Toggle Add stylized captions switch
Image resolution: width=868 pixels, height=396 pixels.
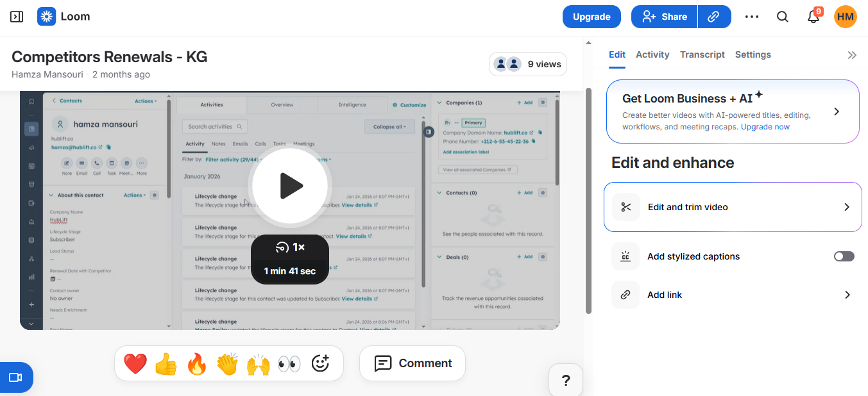coord(844,256)
